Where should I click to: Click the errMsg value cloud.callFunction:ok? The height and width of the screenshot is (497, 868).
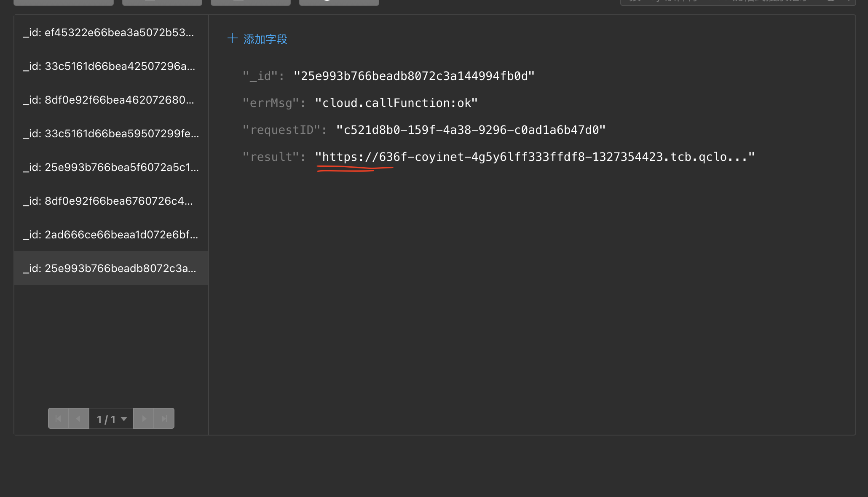396,103
